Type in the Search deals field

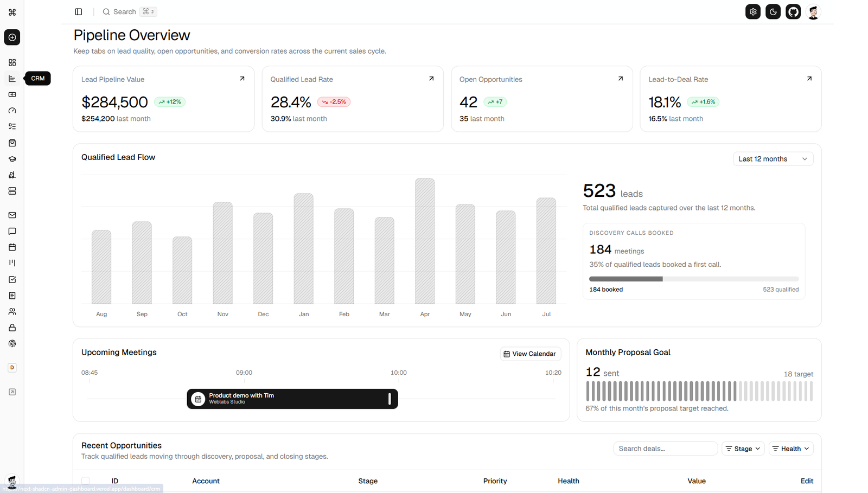pos(666,449)
